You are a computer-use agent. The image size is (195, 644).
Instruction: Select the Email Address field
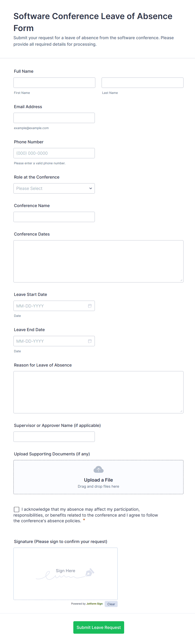click(54, 118)
